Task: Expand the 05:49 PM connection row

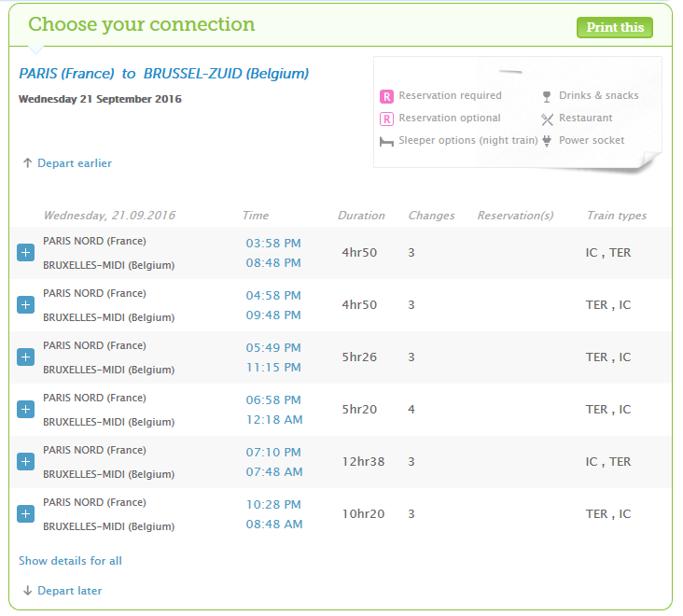Action: 25,357
